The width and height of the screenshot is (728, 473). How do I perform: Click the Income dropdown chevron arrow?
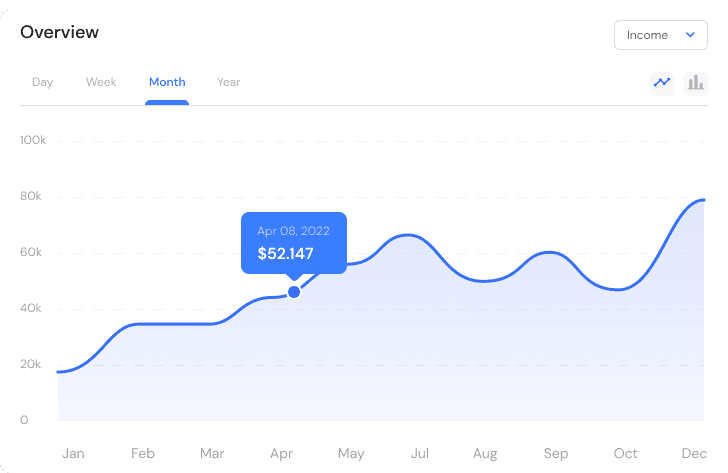point(690,35)
